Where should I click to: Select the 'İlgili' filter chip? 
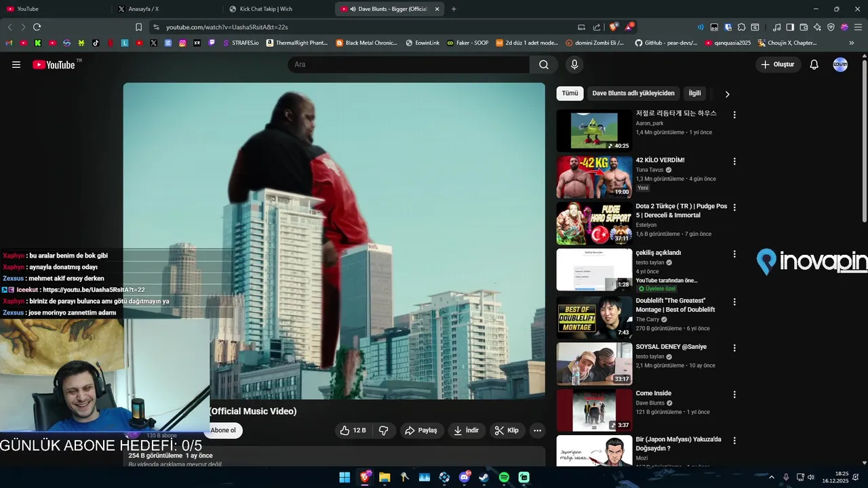694,94
